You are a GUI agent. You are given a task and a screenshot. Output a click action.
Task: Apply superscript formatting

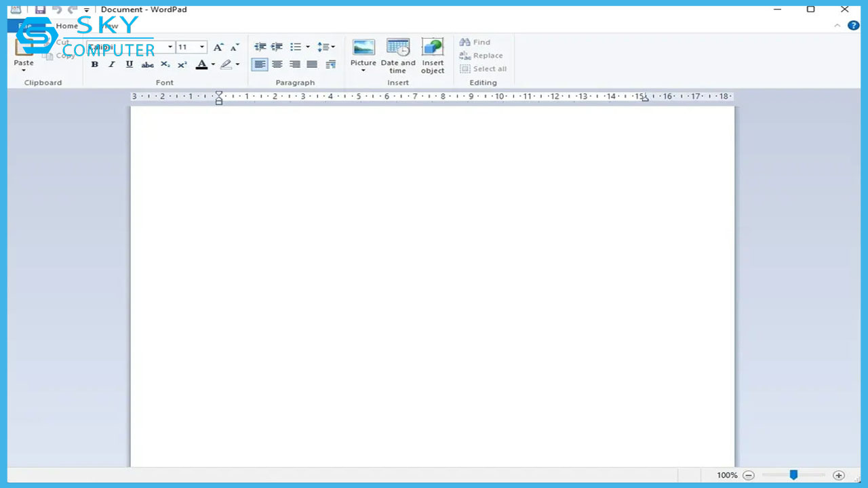[181, 64]
